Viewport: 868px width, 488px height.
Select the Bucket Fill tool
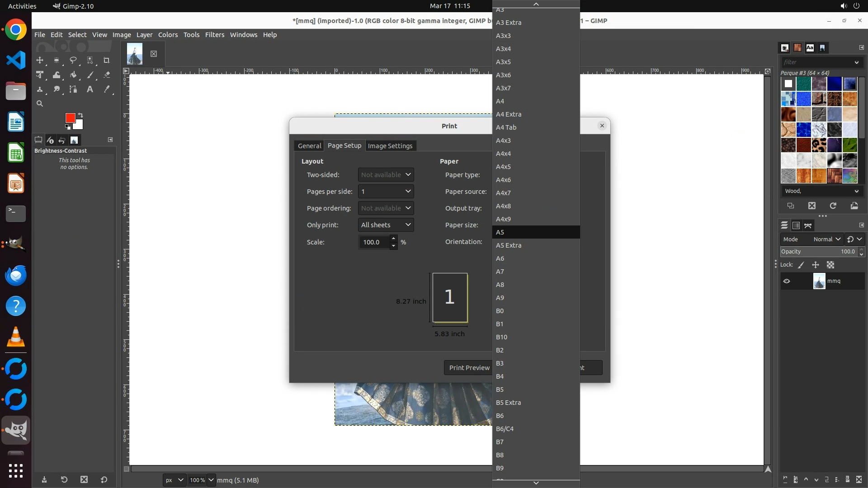pos(73,75)
